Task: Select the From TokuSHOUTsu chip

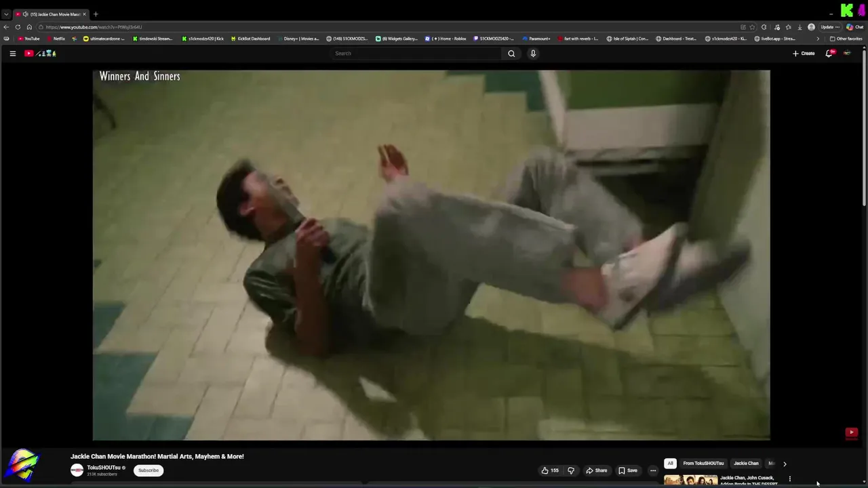Action: (x=703, y=464)
